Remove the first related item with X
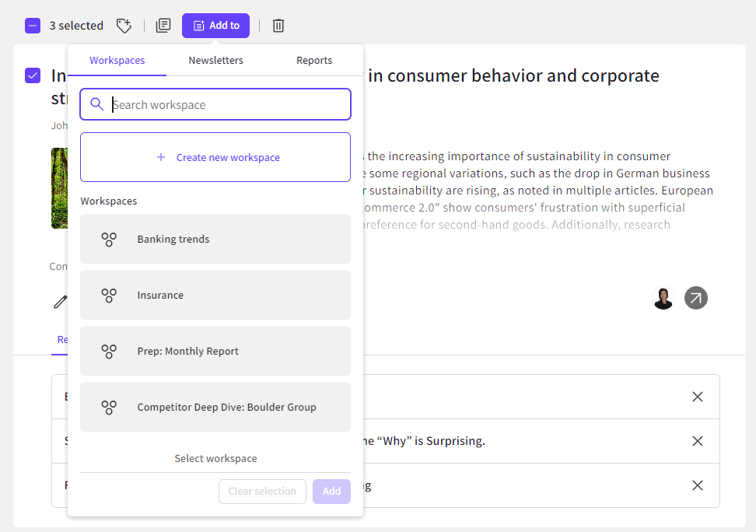The image size is (756, 532). (698, 397)
